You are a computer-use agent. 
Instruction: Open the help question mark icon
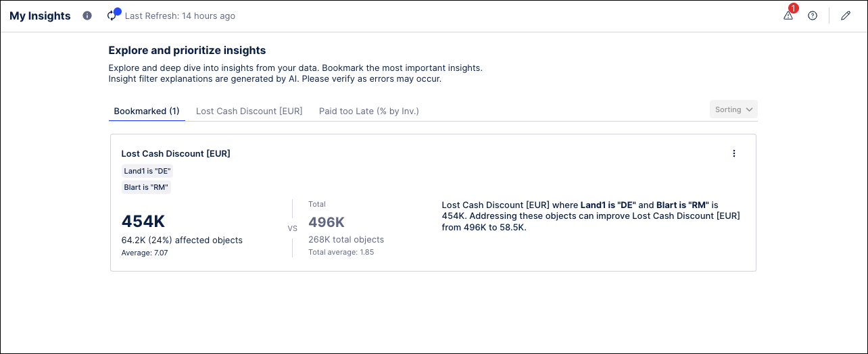(x=813, y=16)
